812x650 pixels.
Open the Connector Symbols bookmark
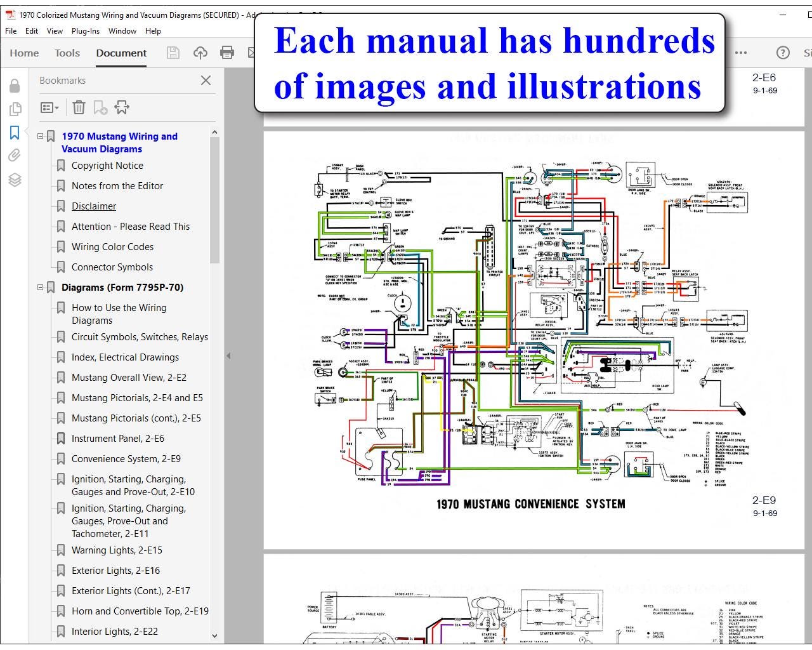coord(112,267)
